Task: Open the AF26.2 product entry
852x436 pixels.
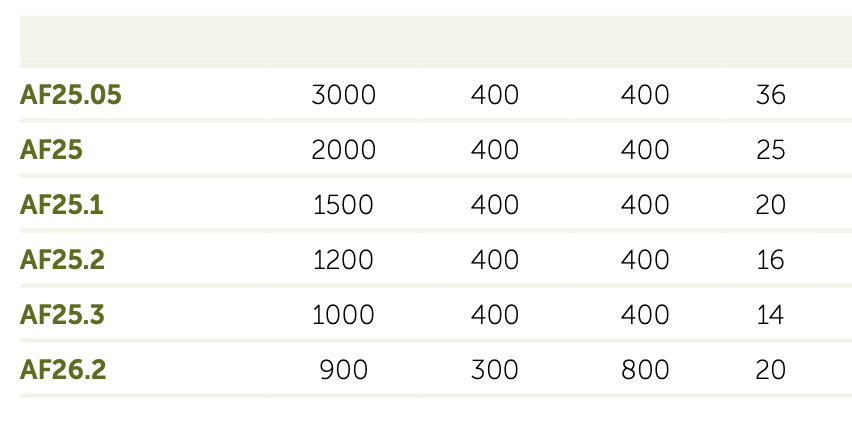Action: click(x=63, y=370)
